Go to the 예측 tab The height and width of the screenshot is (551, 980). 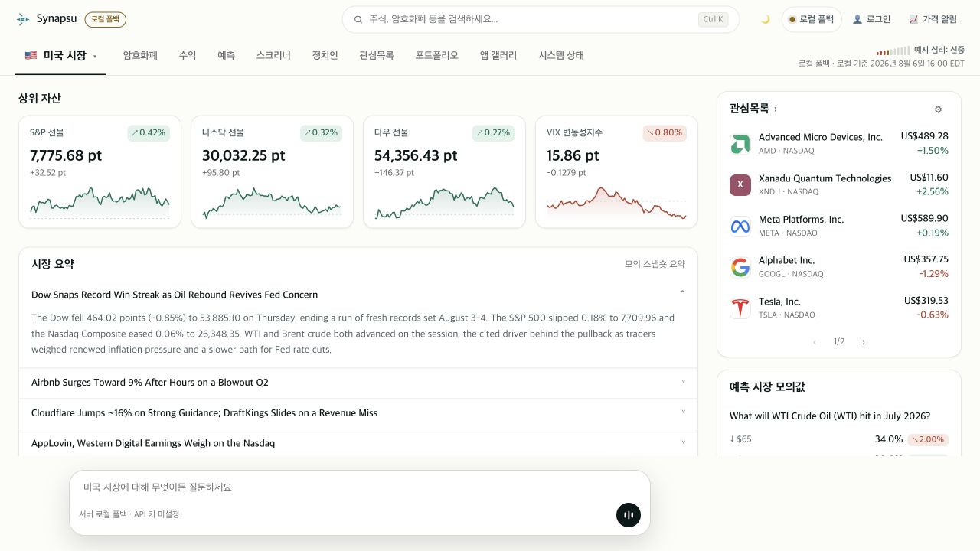click(x=226, y=55)
